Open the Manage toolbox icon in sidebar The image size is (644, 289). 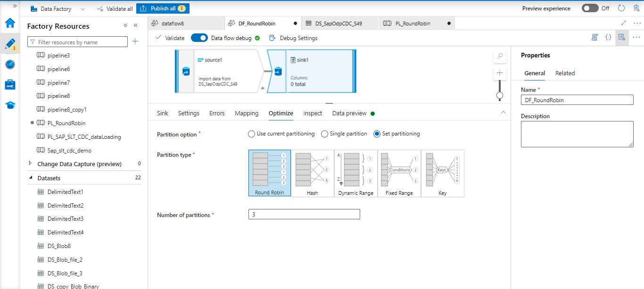(10, 85)
